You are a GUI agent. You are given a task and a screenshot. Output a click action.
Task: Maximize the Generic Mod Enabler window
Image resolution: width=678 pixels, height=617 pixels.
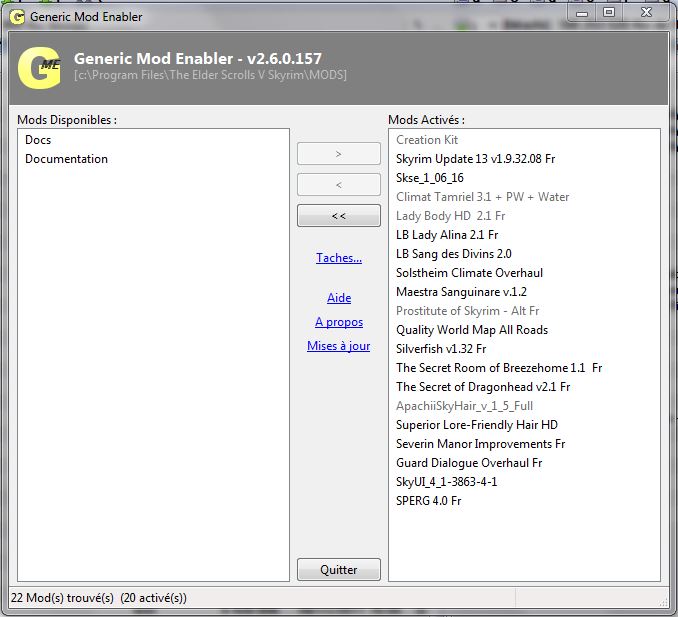tap(608, 12)
